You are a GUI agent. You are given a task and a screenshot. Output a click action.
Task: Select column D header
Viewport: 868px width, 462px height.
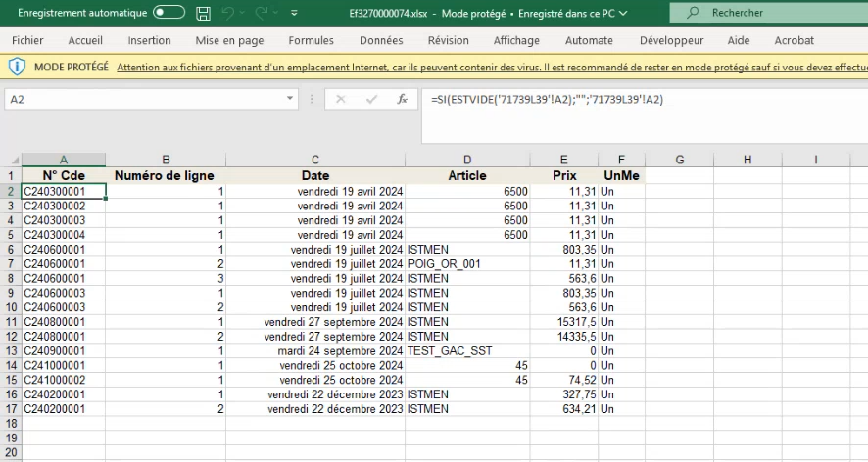click(x=467, y=160)
